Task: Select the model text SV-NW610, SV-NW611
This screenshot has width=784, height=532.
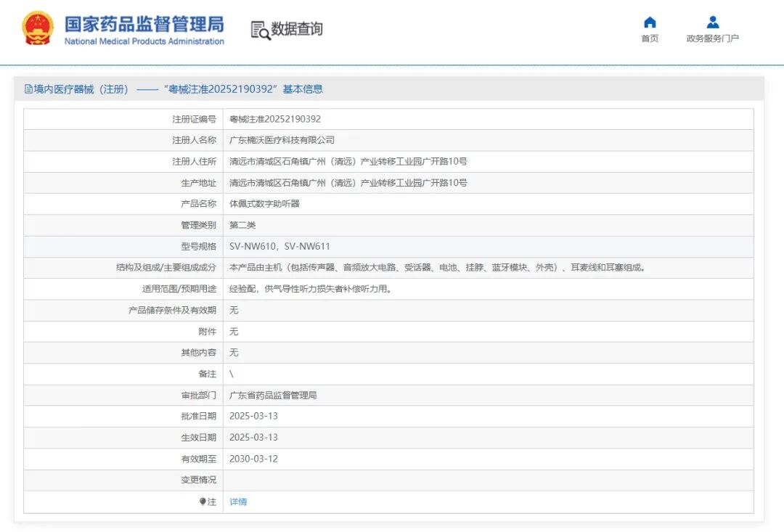Action: point(279,246)
